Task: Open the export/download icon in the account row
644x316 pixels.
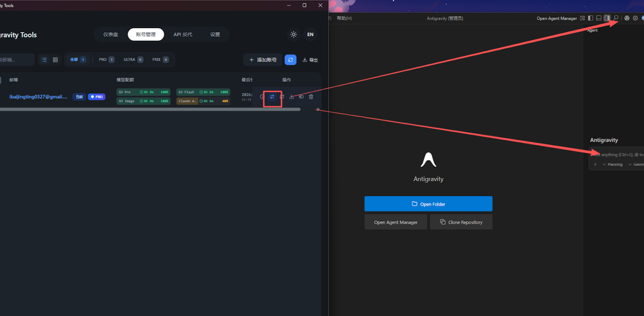Action: tap(292, 97)
